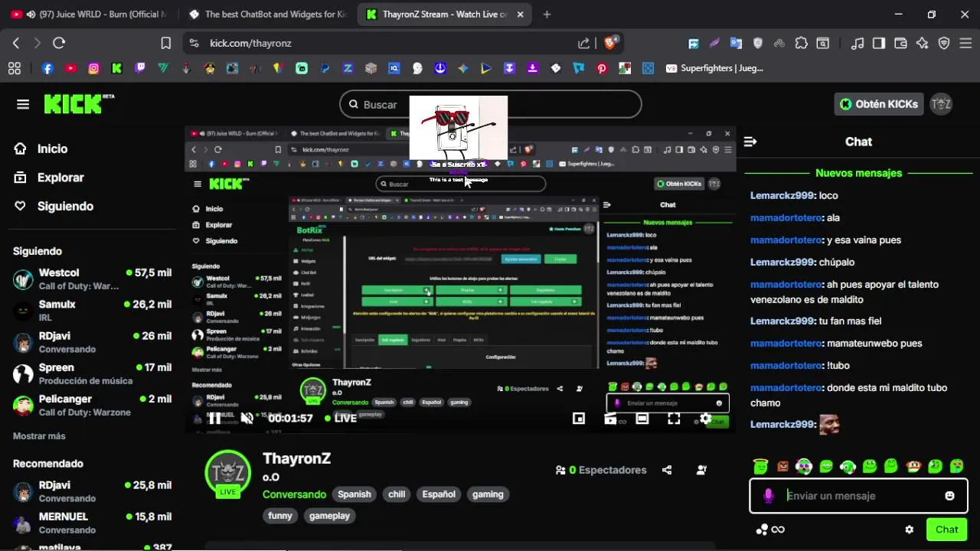Share the ThayronZ stream

[667, 470]
